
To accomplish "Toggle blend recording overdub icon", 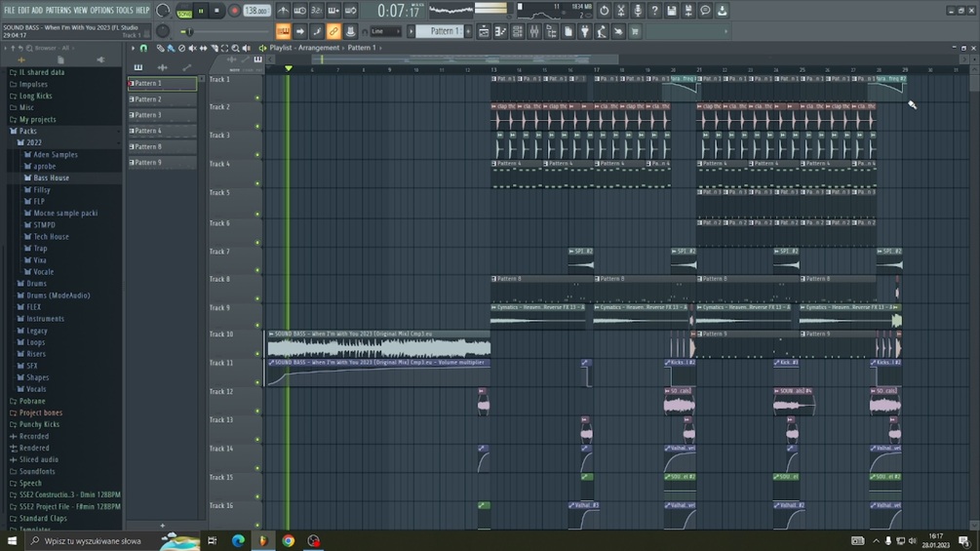I will pyautogui.click(x=333, y=11).
